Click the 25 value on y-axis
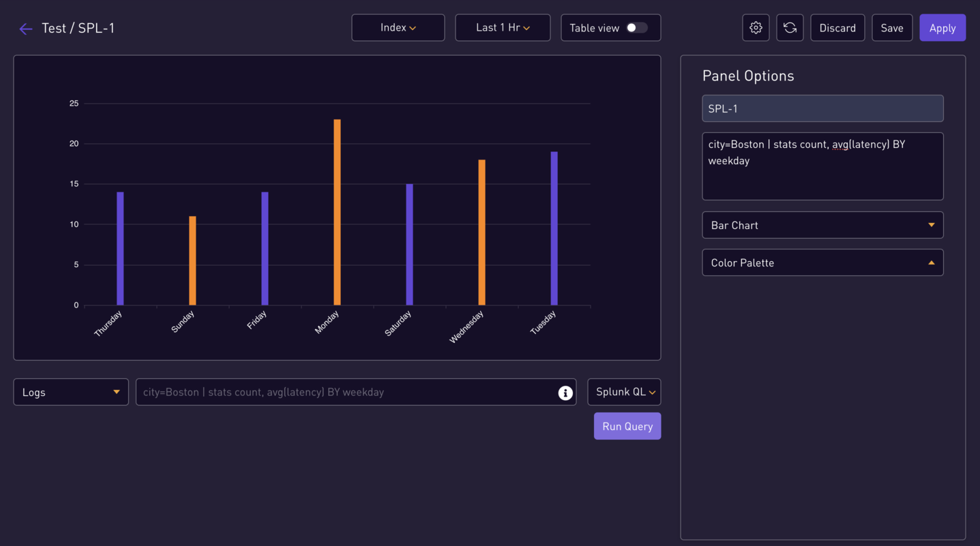980x546 pixels. click(74, 104)
